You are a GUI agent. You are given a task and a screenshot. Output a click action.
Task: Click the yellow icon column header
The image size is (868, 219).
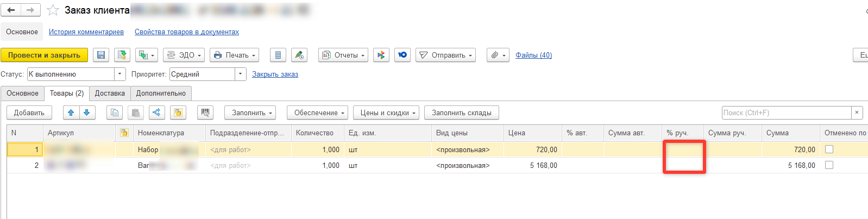click(124, 133)
